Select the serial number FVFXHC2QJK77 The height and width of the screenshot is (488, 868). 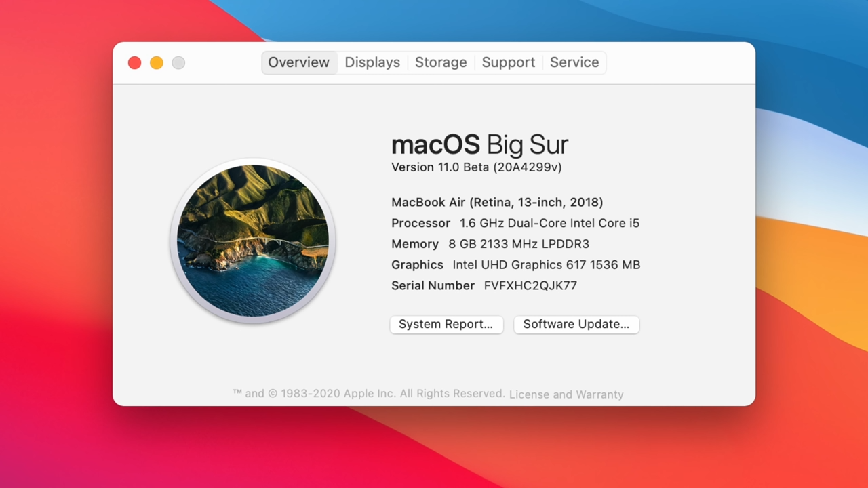click(x=530, y=286)
